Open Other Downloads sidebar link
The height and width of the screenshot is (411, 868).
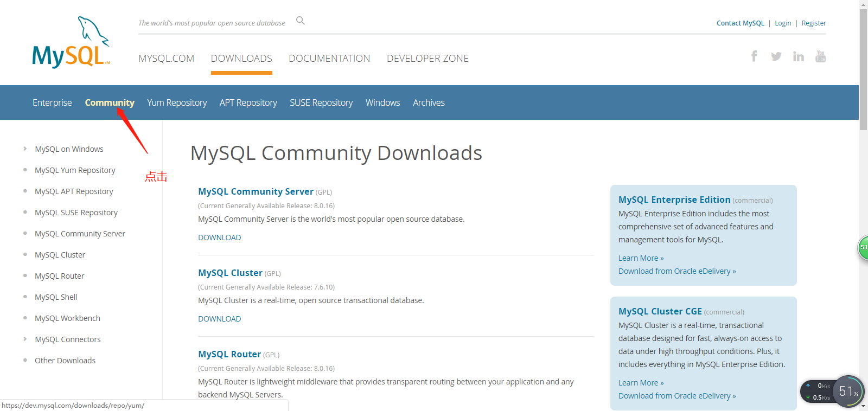(65, 361)
